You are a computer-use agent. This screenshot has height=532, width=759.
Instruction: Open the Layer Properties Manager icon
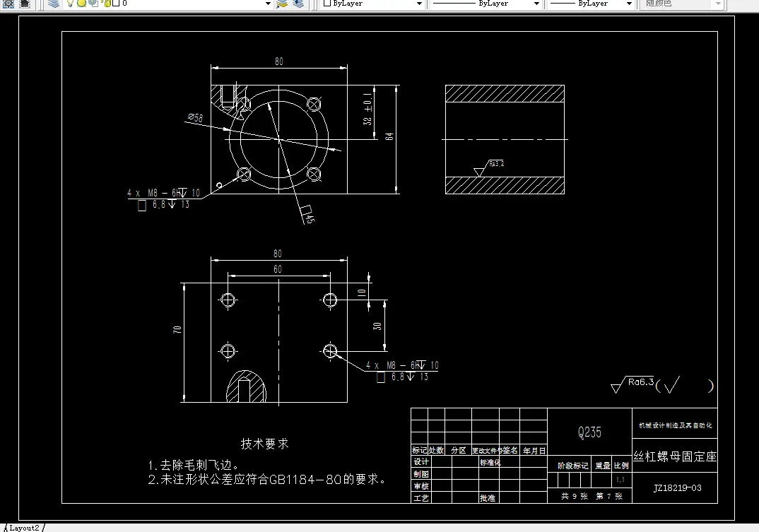pyautogui.click(x=54, y=4)
